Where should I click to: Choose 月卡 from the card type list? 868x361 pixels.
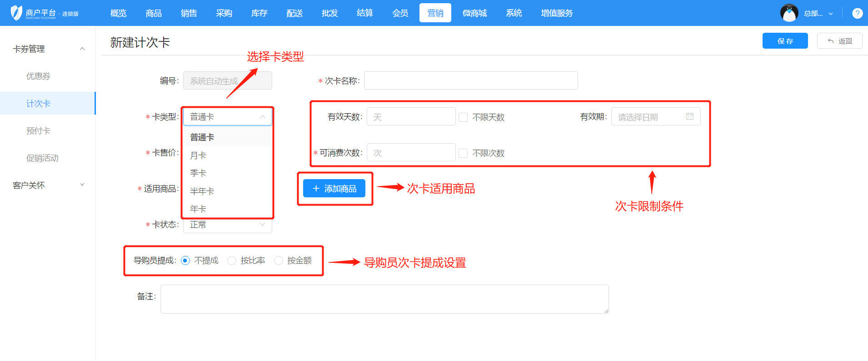(198, 155)
